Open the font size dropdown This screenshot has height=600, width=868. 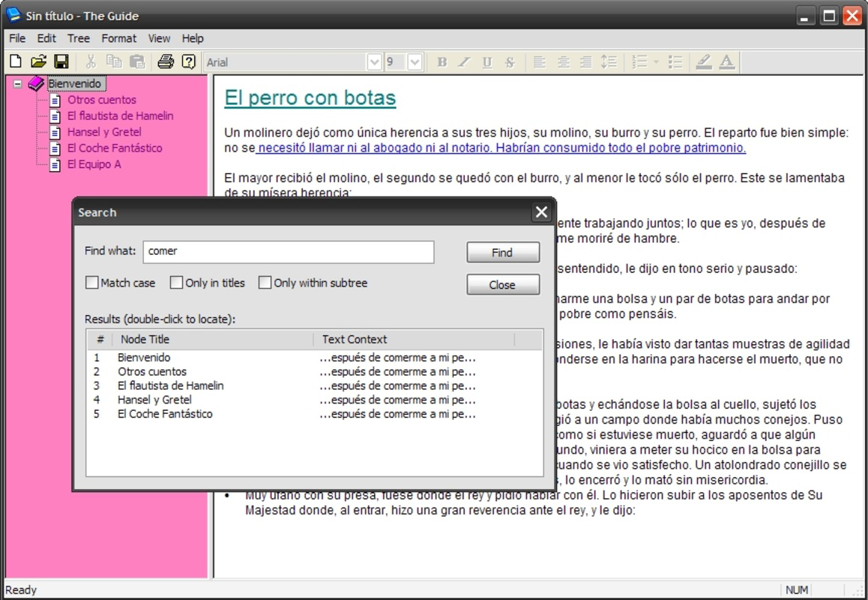point(415,62)
